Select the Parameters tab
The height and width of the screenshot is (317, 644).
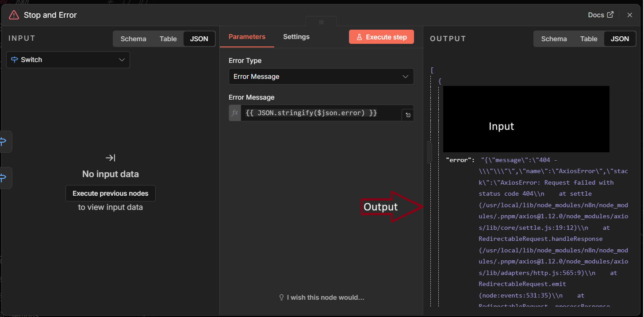(247, 37)
